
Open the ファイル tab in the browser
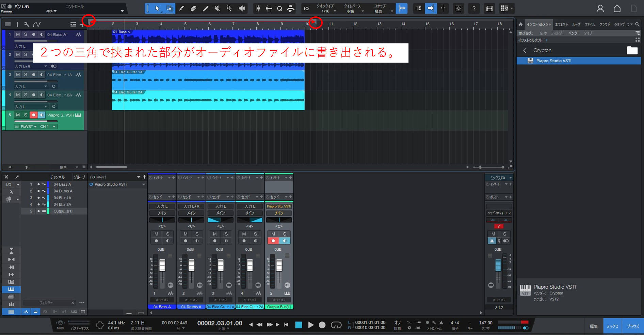click(x=590, y=24)
